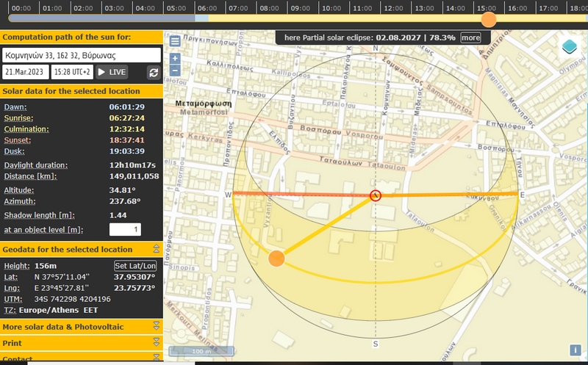Viewport: 588px width, 365px height.
Task: Zoom out on the map
Action: pos(175,70)
